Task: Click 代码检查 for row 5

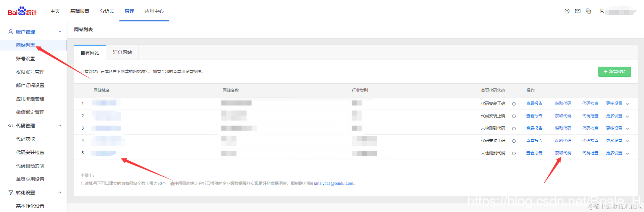Action: point(590,153)
